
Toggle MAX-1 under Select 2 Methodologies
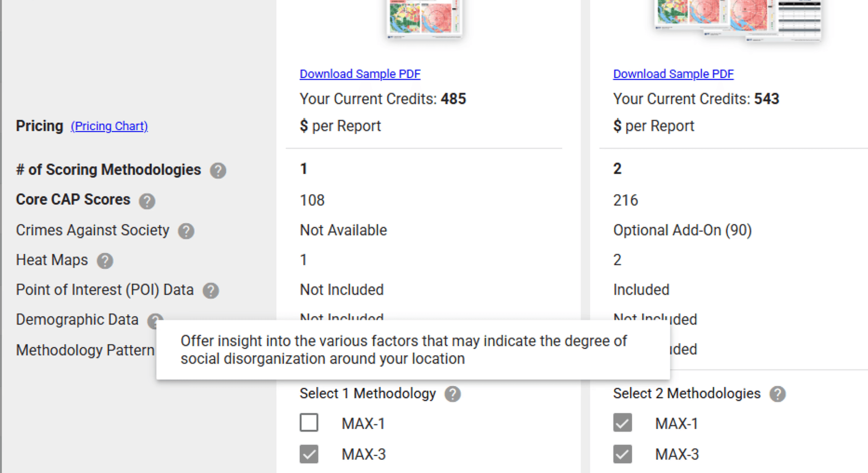coord(623,422)
